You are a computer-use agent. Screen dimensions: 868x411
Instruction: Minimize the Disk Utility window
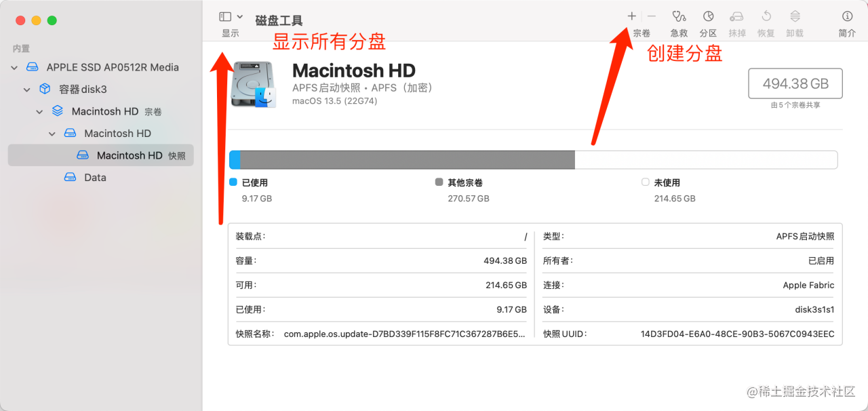coord(36,20)
